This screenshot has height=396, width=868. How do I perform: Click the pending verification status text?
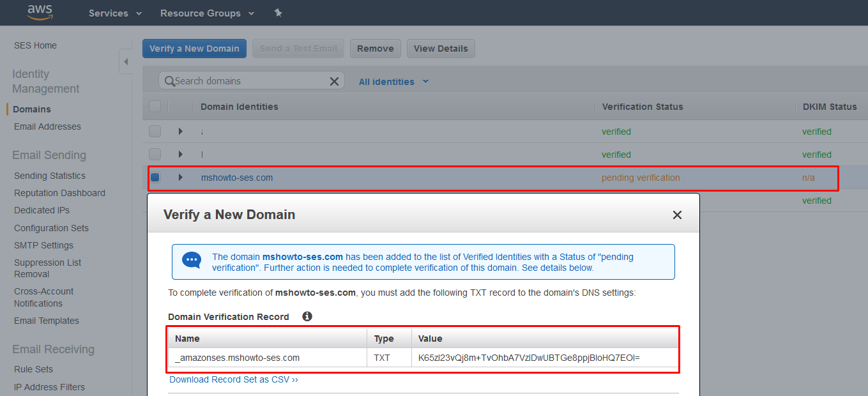[641, 178]
